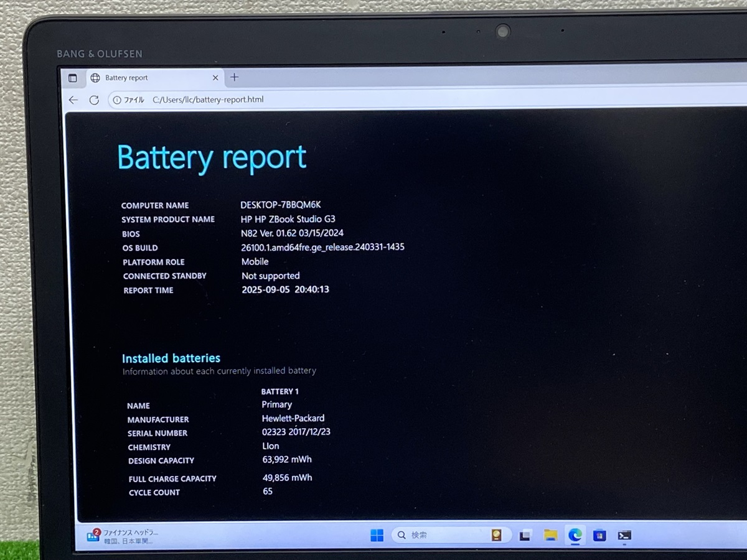Screen dimensions: 747x560
Task: Click the search highlight image in search box
Action: click(x=496, y=535)
